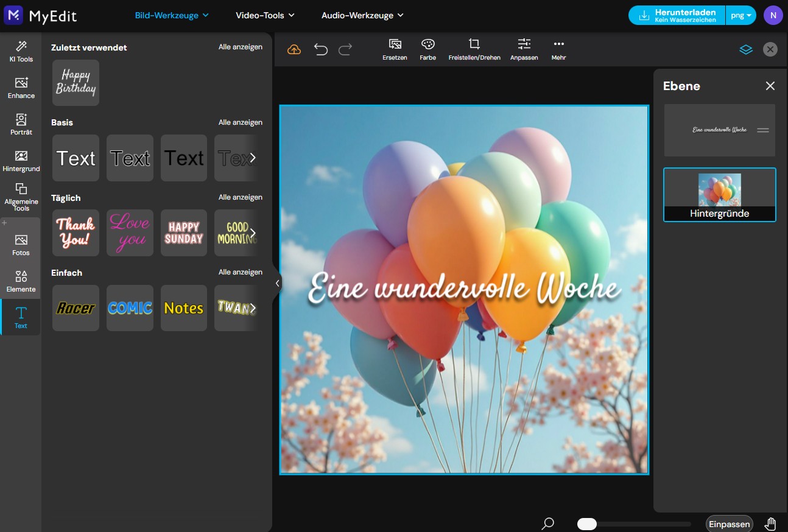
Task: Collapse the text side panel
Action: pos(277,283)
